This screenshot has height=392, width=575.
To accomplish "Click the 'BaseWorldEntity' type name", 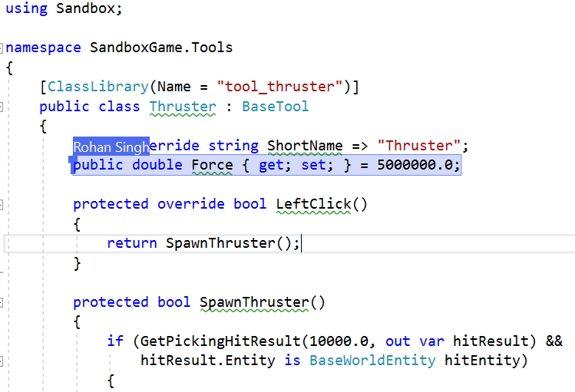I will point(372,361).
